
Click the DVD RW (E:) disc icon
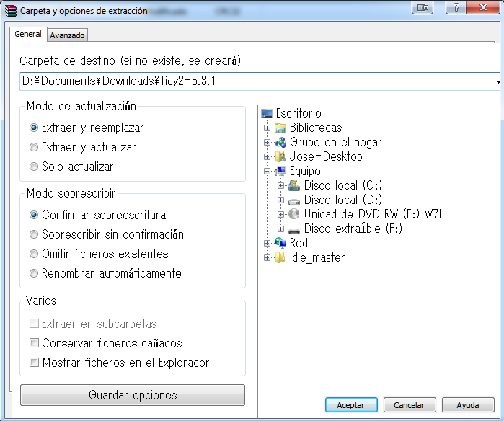pyautogui.click(x=293, y=214)
